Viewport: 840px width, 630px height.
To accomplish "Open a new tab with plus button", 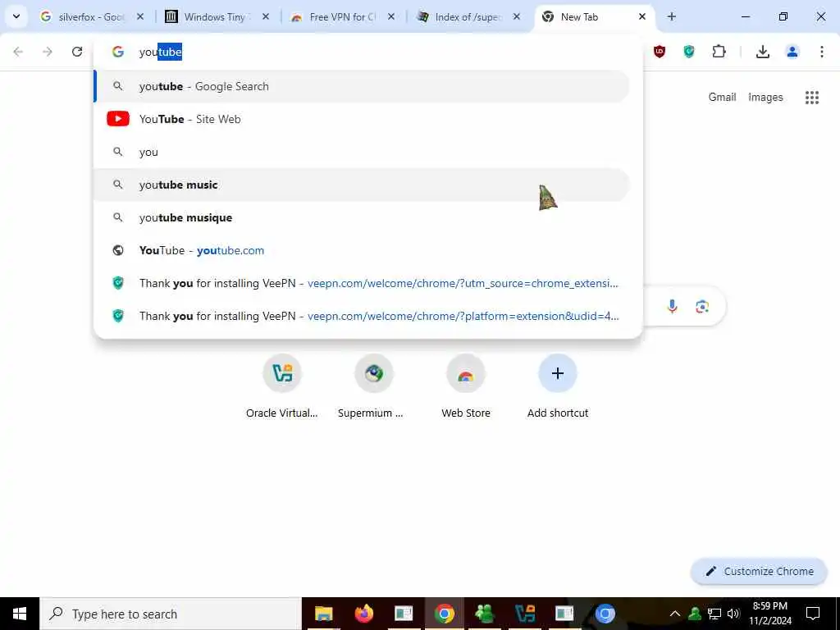I will click(671, 17).
